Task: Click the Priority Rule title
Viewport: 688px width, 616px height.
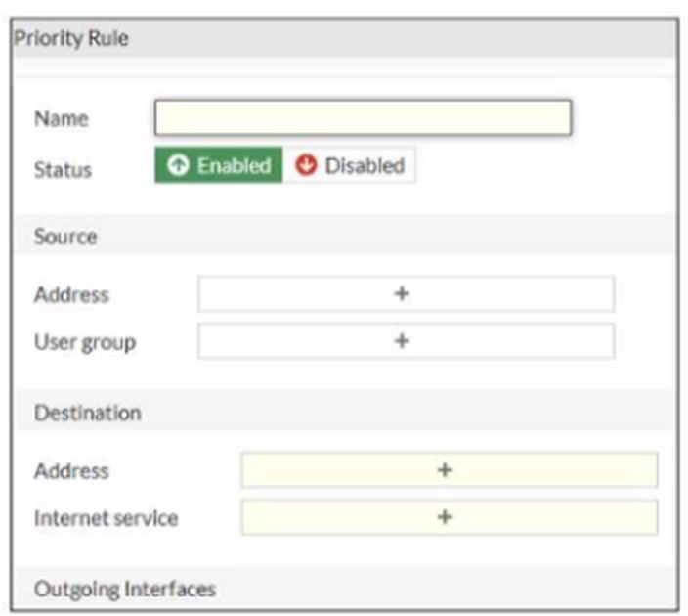Action: [71, 38]
